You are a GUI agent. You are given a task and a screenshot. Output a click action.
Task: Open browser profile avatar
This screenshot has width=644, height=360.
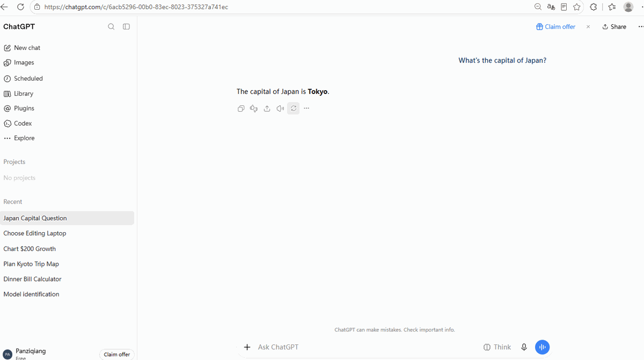coord(628,7)
